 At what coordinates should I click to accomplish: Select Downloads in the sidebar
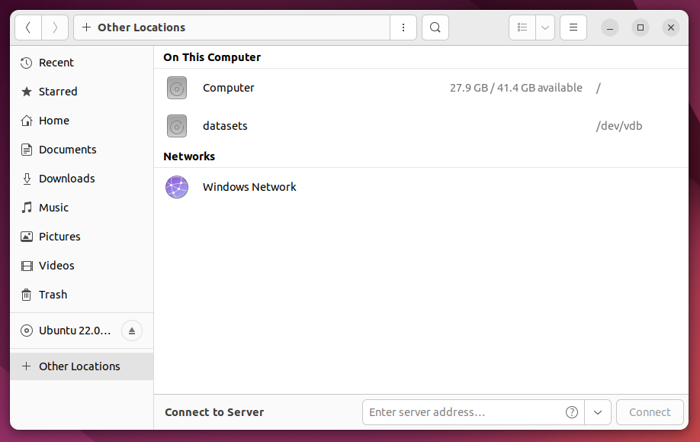66,179
